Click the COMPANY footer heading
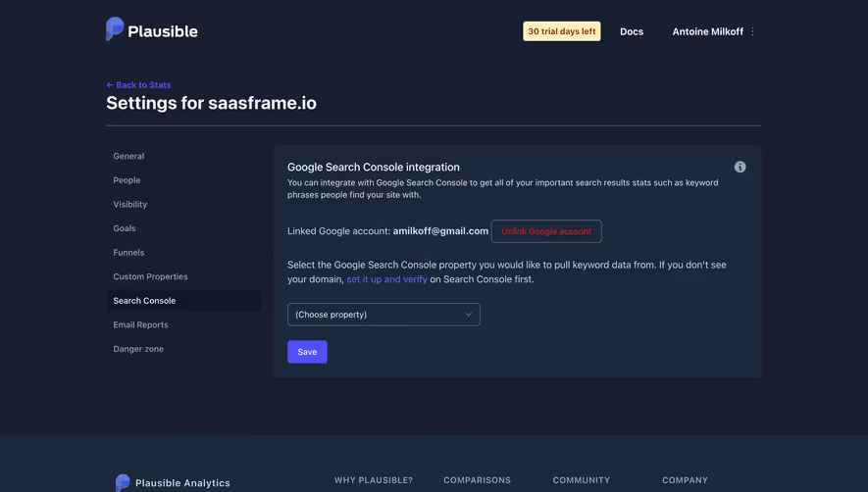Viewport: 868px width, 492px height. (x=685, y=480)
